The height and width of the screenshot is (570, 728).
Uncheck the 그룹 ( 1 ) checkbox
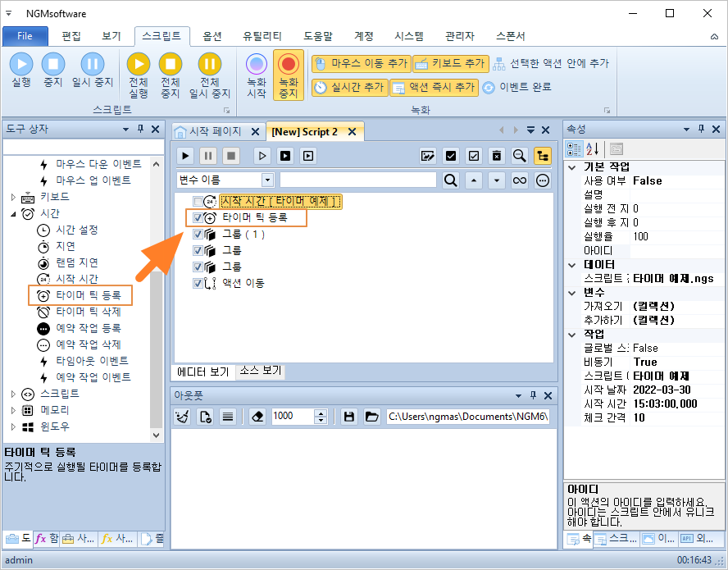[198, 234]
